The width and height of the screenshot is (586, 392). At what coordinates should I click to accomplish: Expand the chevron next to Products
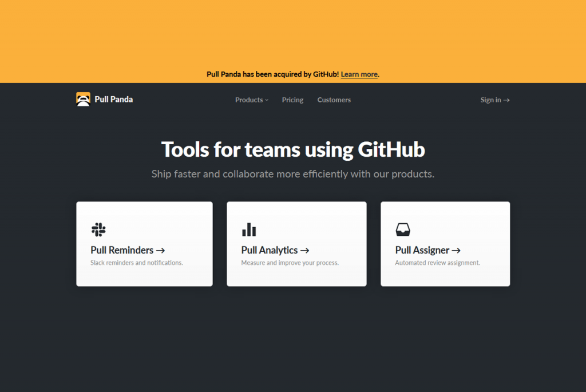[x=266, y=100]
